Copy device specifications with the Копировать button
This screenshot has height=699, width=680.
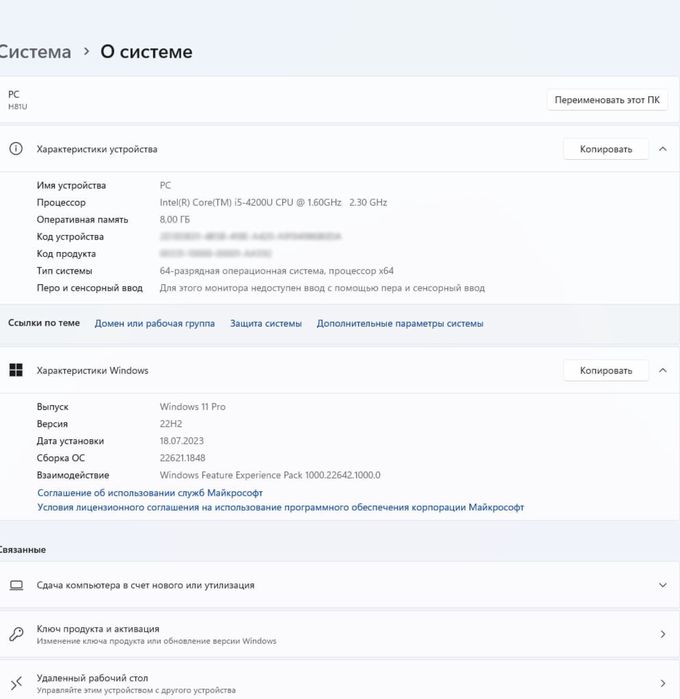pos(606,149)
